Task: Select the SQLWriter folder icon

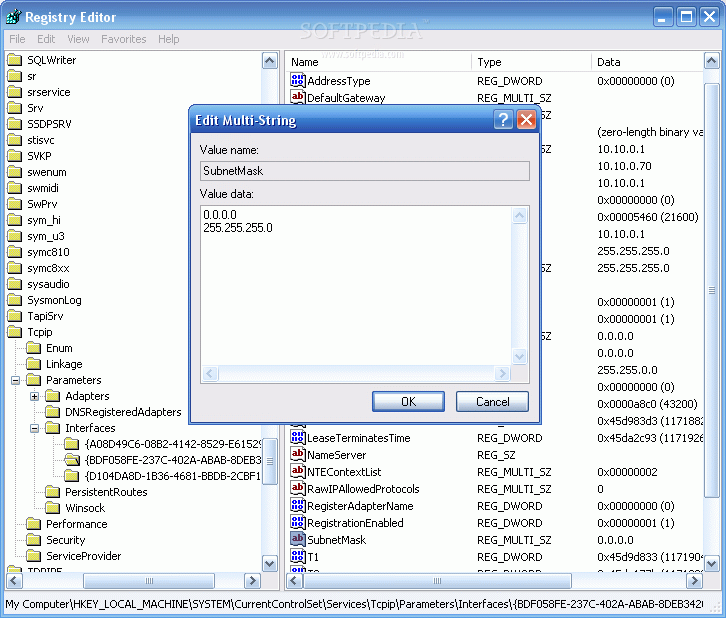Action: click(15, 60)
